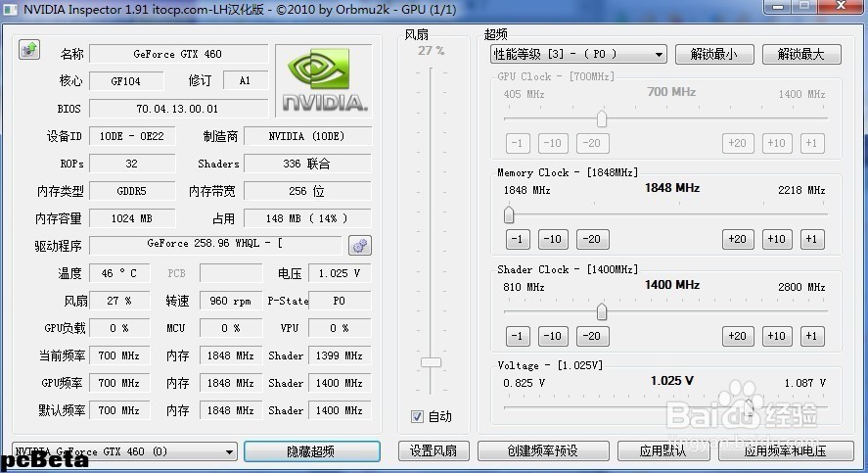Screen dimensions: 868x473
Task: Click the 温度 value 46 °C
Action: point(119,273)
